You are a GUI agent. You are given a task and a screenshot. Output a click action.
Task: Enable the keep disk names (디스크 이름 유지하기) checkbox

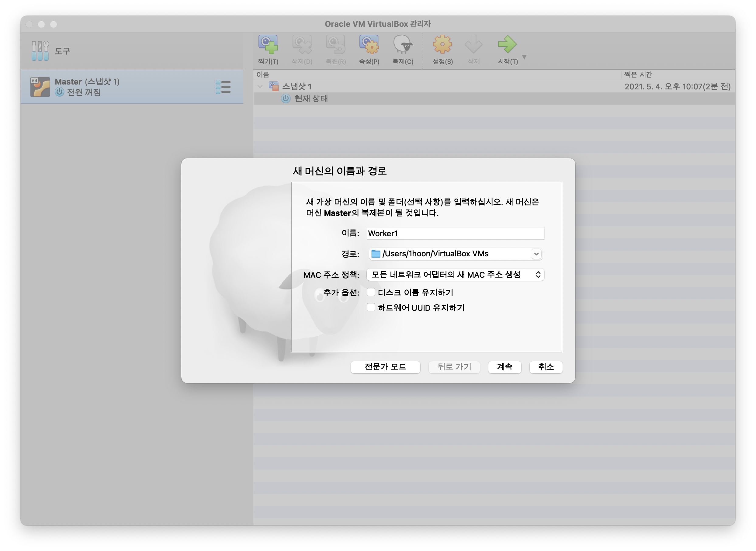(371, 292)
